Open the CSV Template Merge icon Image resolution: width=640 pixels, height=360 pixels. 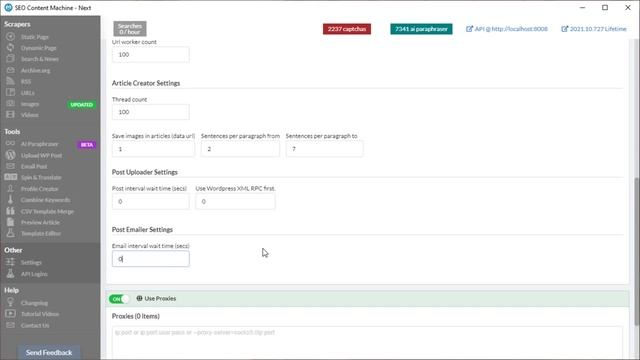click(10, 211)
